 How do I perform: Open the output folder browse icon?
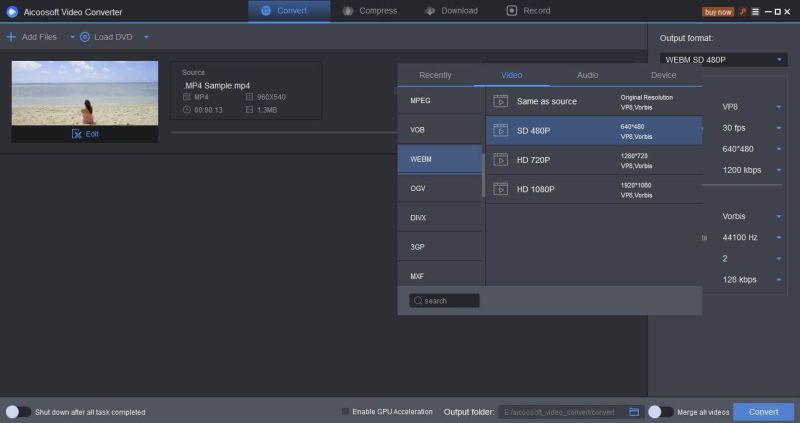[634, 412]
